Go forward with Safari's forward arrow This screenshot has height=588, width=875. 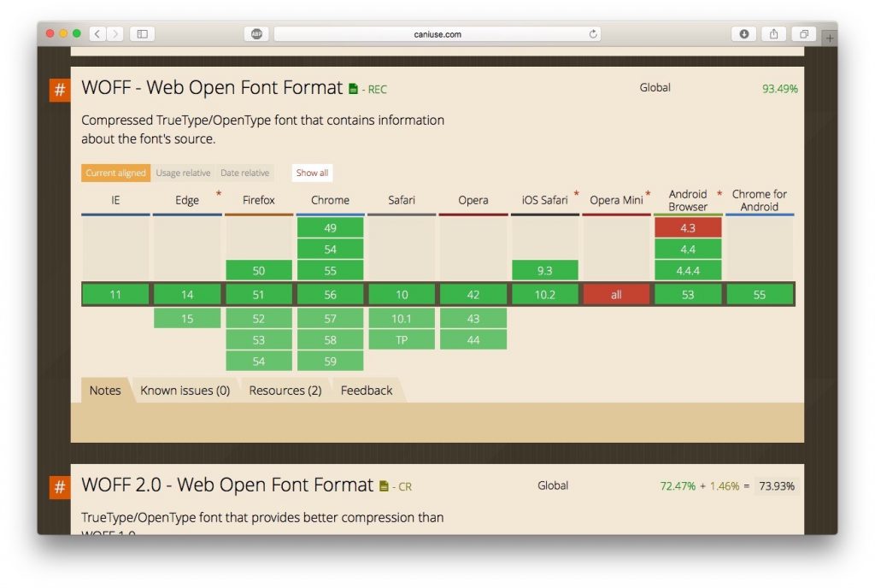[115, 34]
